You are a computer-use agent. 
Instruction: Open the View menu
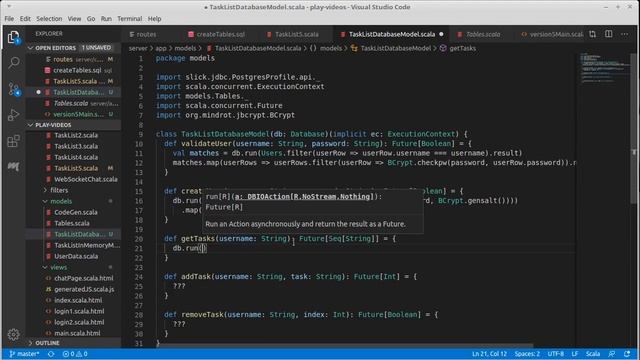click(74, 19)
